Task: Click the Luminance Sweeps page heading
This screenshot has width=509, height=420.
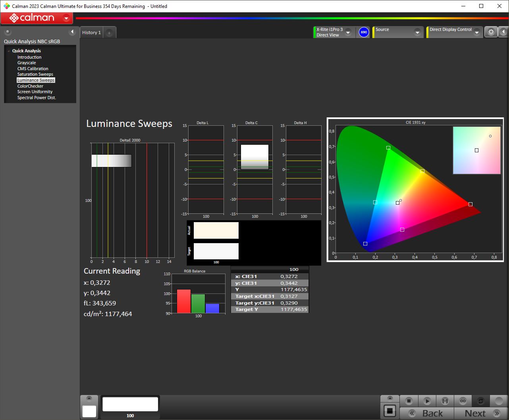Action: point(129,124)
